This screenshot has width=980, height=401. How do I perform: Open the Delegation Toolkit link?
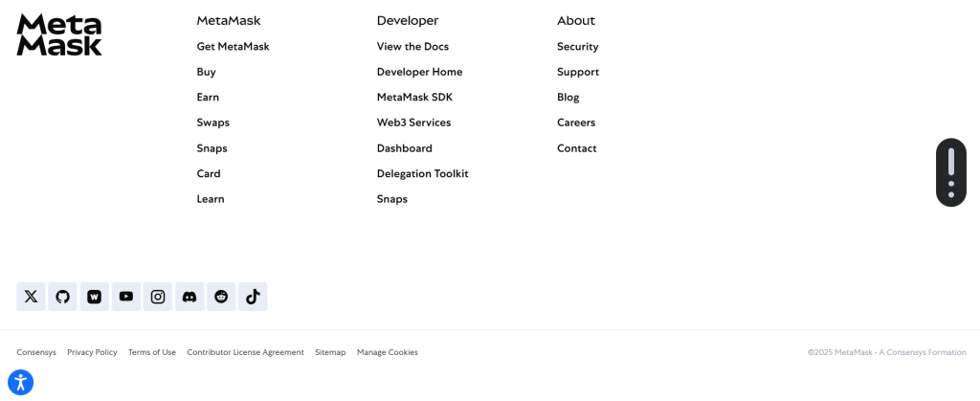click(x=422, y=173)
